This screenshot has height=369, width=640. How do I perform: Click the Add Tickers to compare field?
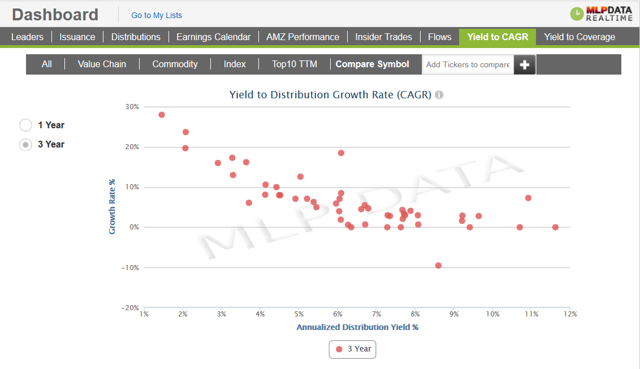(468, 64)
